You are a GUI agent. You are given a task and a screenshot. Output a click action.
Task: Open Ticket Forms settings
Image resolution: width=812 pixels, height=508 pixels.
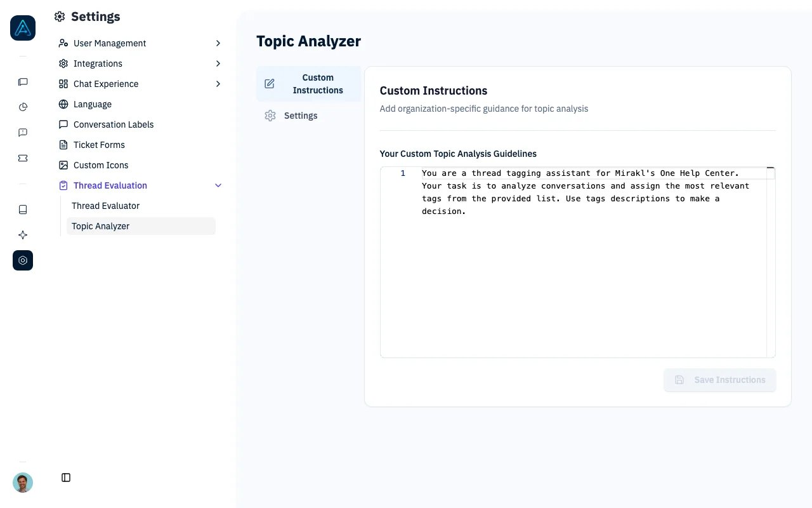pyautogui.click(x=140, y=145)
